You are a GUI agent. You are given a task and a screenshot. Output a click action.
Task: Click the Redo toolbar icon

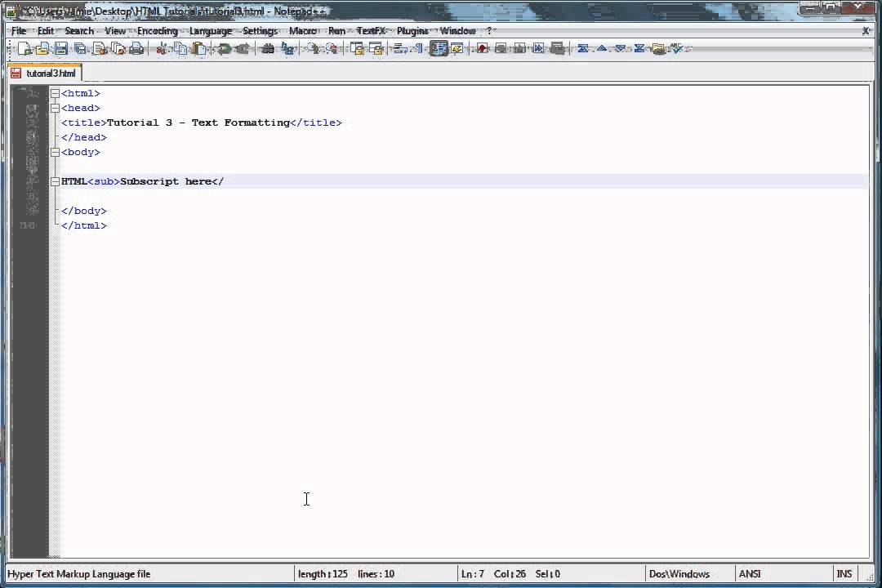(x=243, y=49)
